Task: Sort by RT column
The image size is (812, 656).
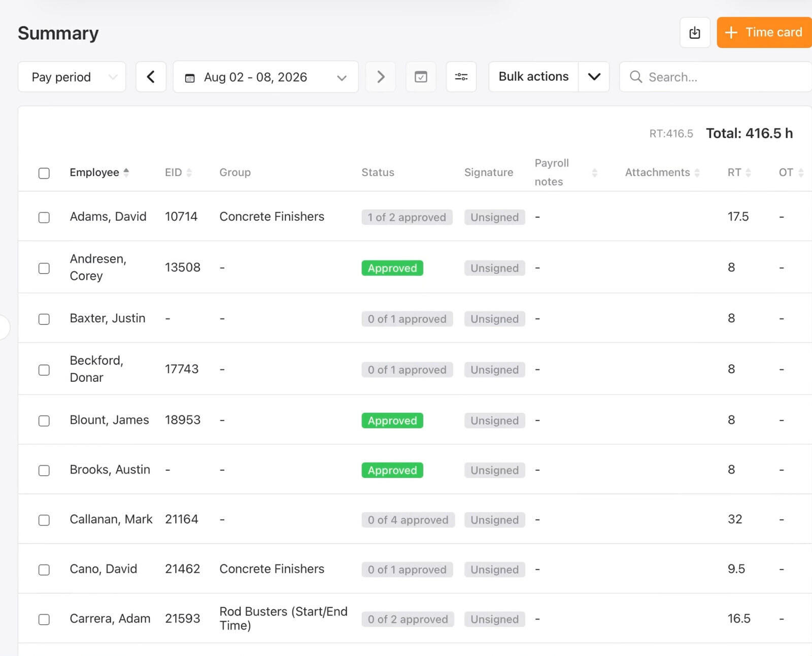Action: pos(739,172)
